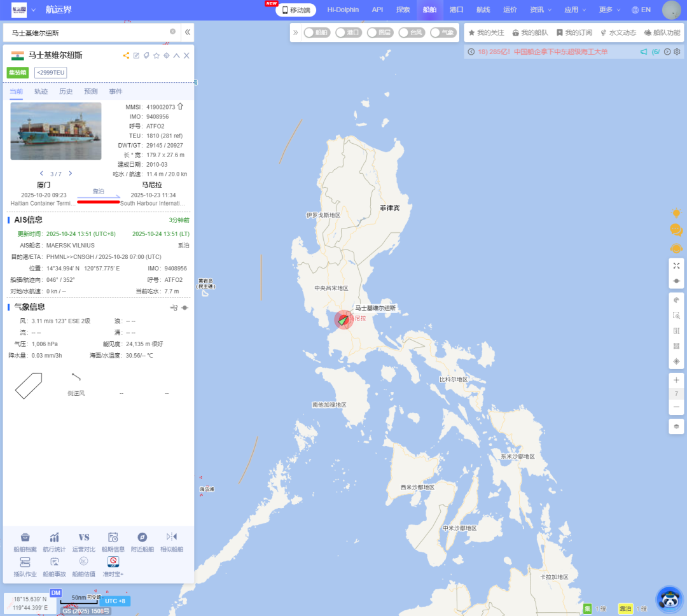
Task: Toggle the 气象 weather switch
Action: click(x=443, y=32)
